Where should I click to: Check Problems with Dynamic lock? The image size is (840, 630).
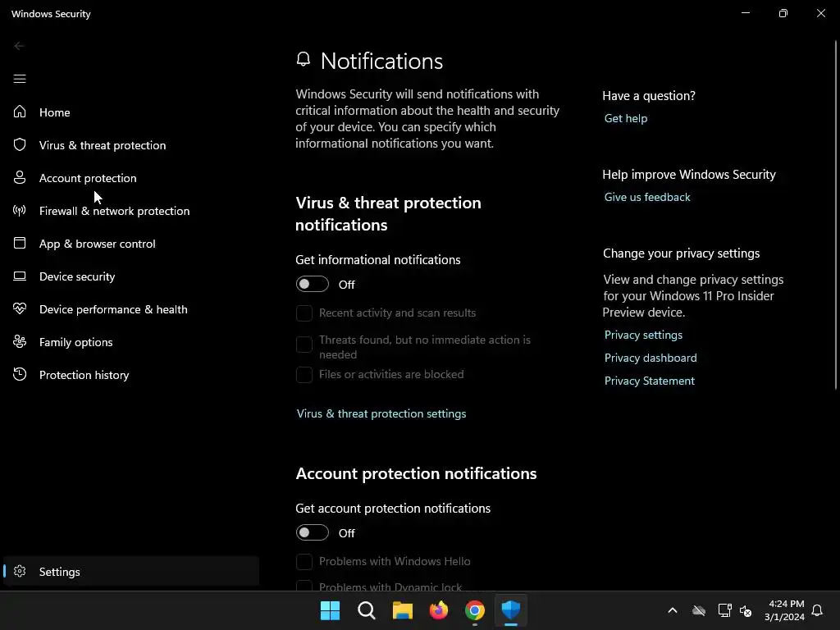coord(304,586)
